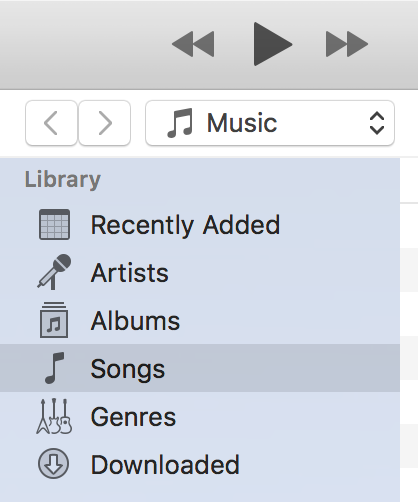Screen dimensions: 418x502
Task: Click the Albums stack icon
Action: coord(54,320)
